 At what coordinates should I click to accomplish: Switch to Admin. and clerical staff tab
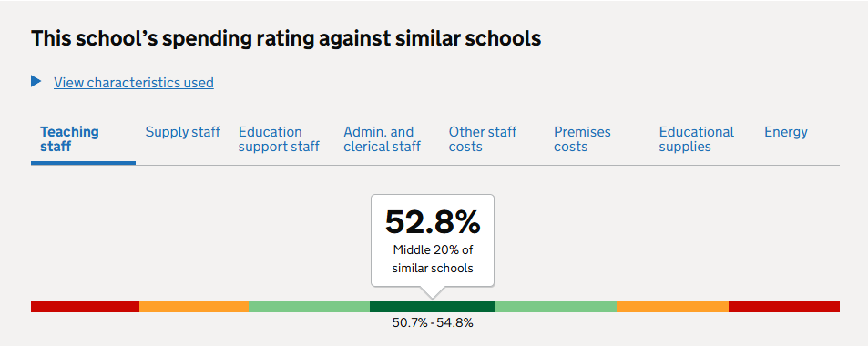click(382, 139)
